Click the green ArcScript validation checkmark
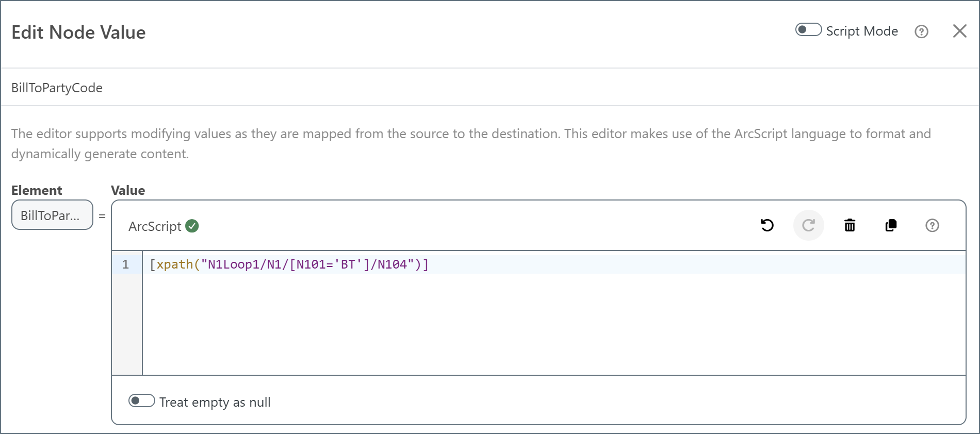The image size is (980, 434). 192,226
